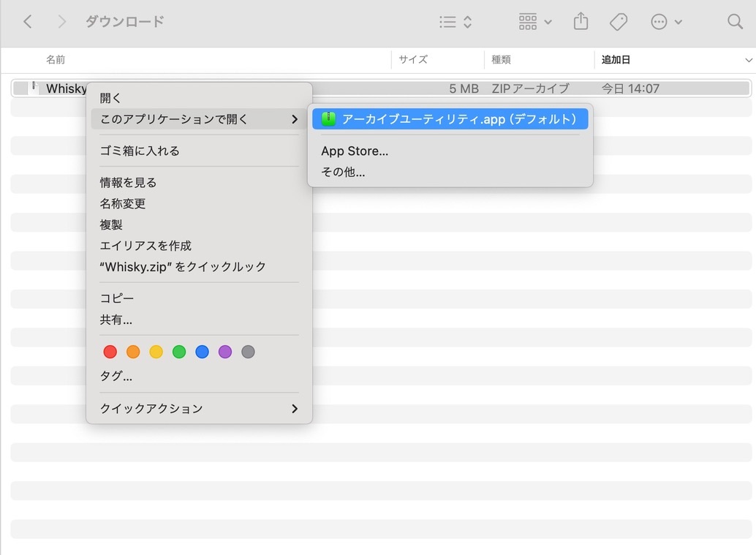Click the Share icon in the toolbar
Screen dimensions: 756x555
(x=581, y=22)
